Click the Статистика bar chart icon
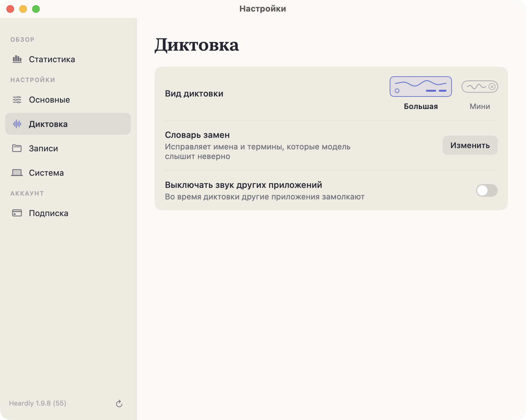 pos(17,59)
